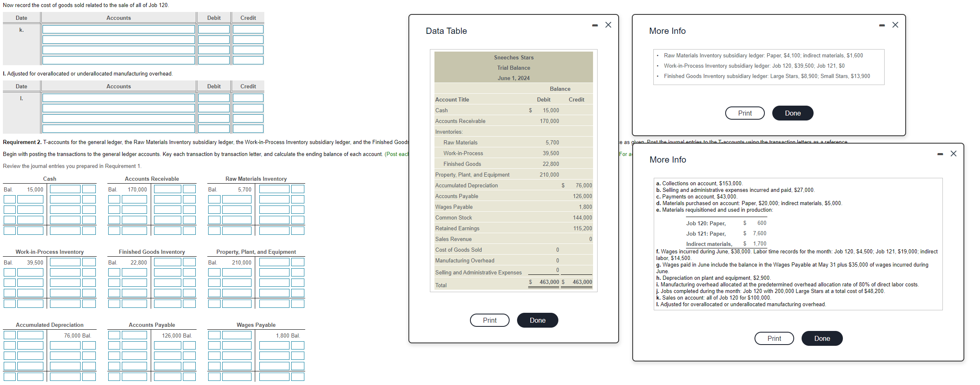Click 'Finished Goods Inventory subsidiary ledger' bullet
Screen dimensions: 980x385
pos(767,76)
